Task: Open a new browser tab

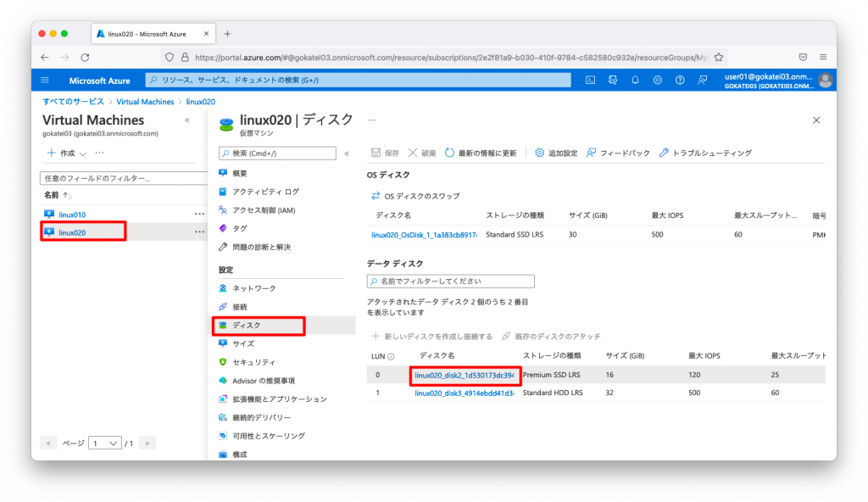Action: [227, 34]
